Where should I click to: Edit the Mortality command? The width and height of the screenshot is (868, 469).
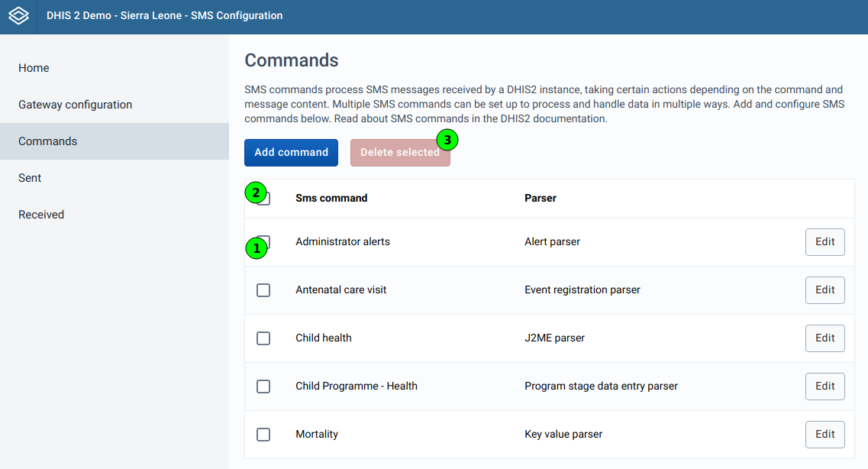pyautogui.click(x=824, y=434)
